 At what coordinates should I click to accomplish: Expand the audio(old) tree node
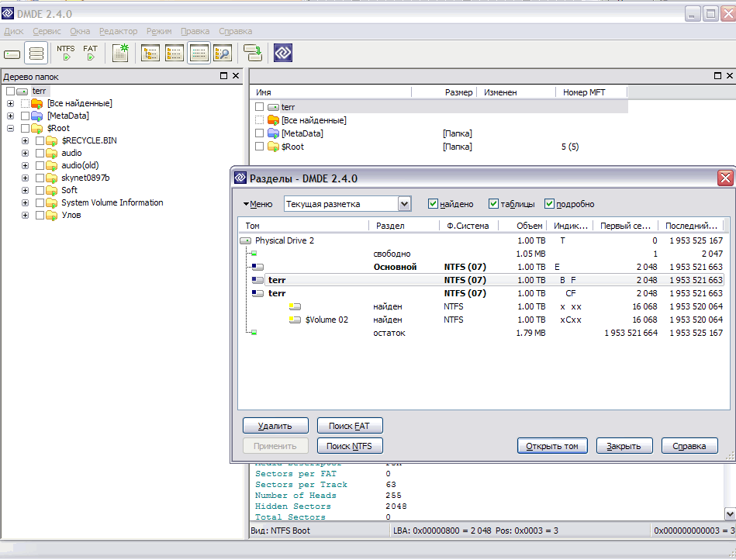[26, 166]
